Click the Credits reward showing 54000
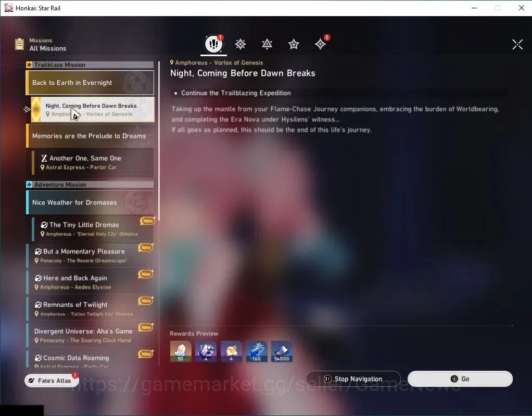 [x=282, y=352]
